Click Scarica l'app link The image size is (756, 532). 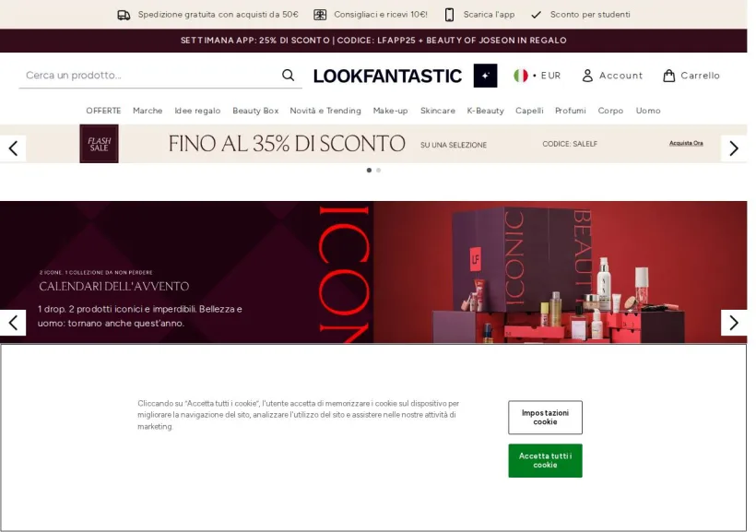pos(489,15)
